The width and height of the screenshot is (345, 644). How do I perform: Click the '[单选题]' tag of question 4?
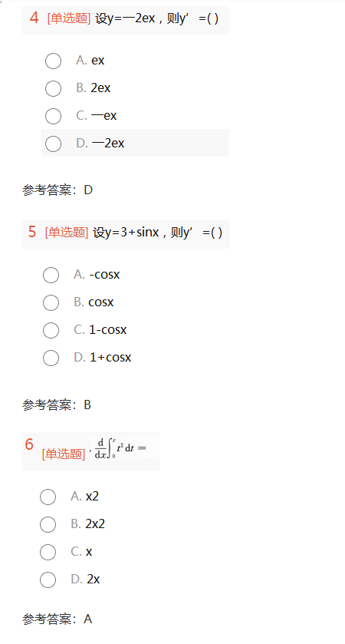[x=69, y=18]
